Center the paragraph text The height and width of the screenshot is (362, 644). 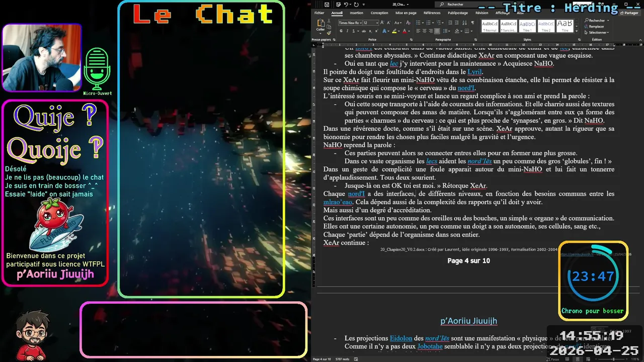tap(424, 31)
